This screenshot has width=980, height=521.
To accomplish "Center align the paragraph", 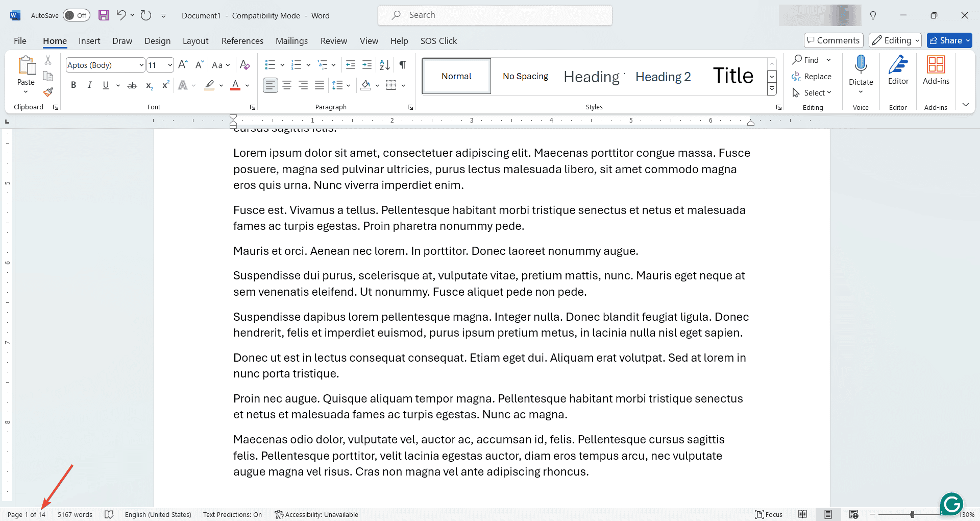I will pos(287,85).
